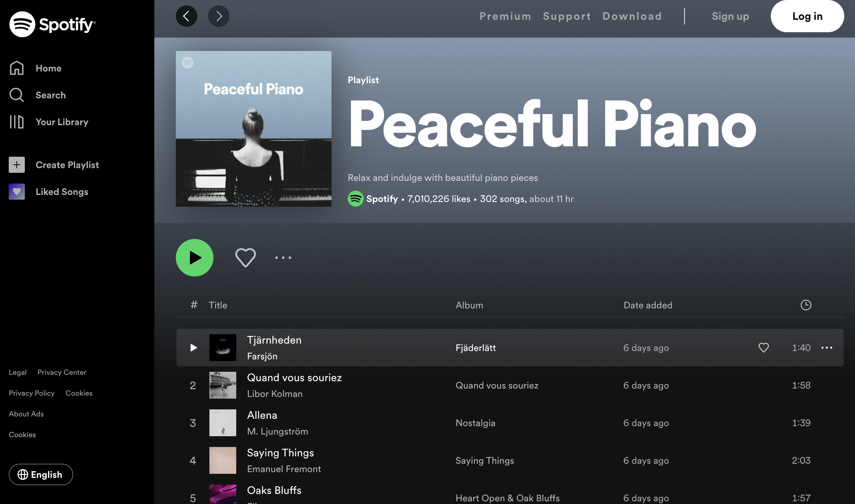This screenshot has width=855, height=504.
Task: Select track Quand vous souriez title
Action: point(294,377)
